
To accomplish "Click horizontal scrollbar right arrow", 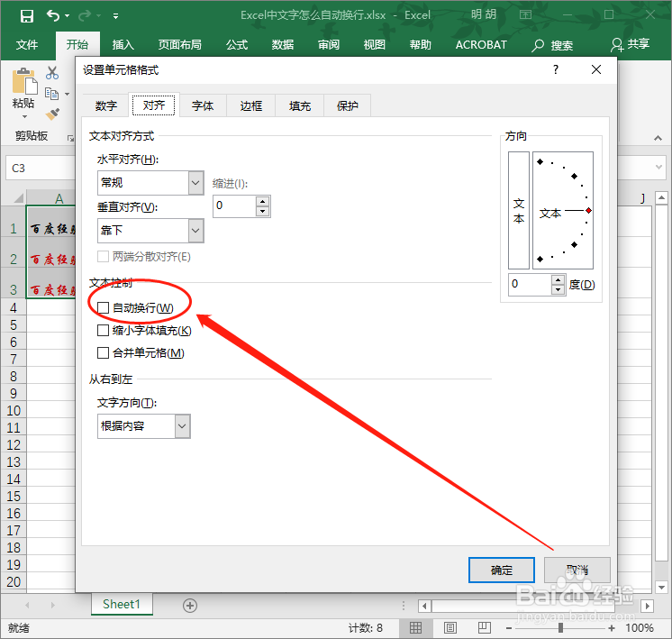I will tap(647, 606).
